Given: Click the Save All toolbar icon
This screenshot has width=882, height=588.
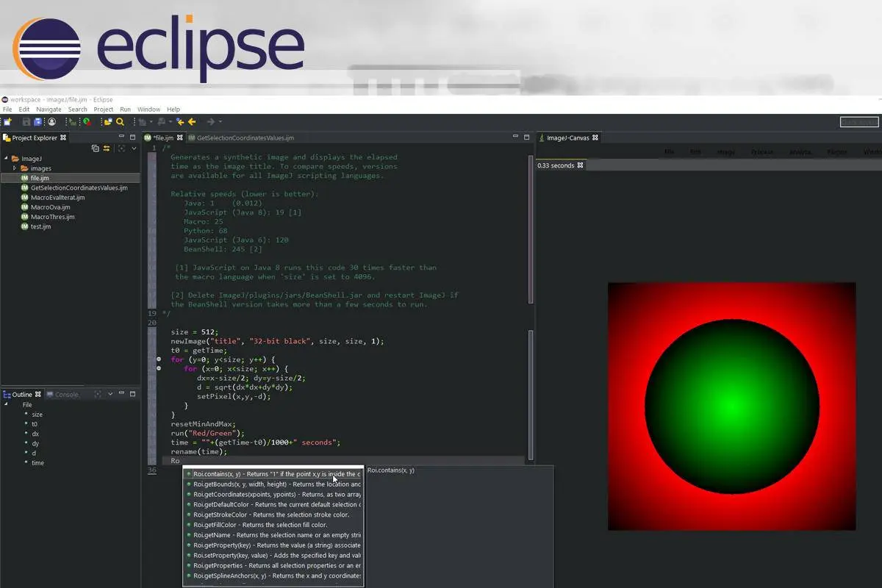Looking at the screenshot, I should tap(37, 121).
